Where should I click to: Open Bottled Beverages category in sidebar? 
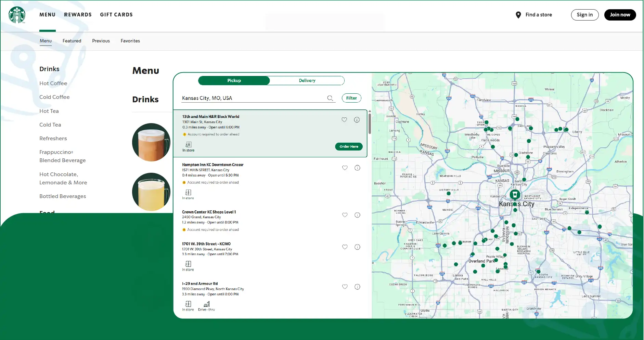[63, 196]
